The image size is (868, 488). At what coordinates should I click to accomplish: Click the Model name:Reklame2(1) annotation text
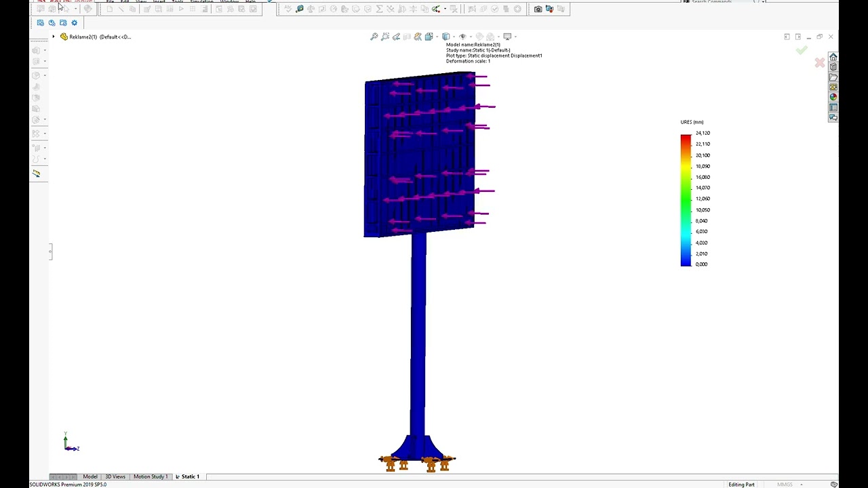[x=473, y=45]
